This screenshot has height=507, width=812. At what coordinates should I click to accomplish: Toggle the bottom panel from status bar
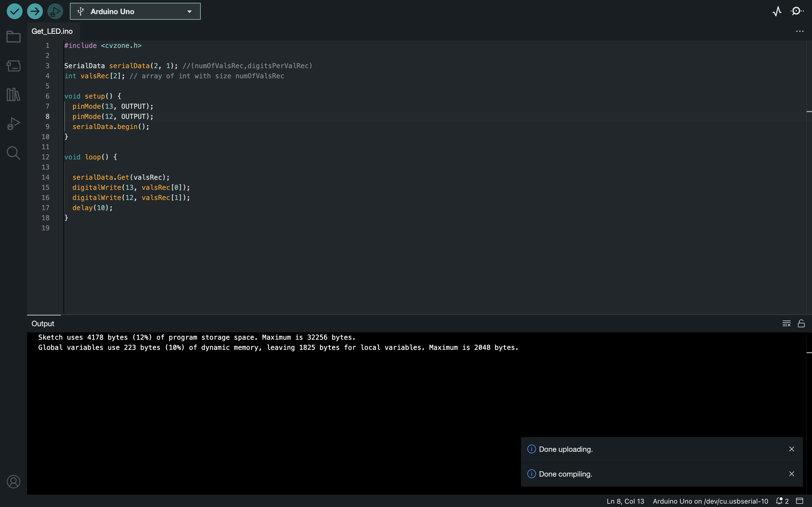pos(800,501)
